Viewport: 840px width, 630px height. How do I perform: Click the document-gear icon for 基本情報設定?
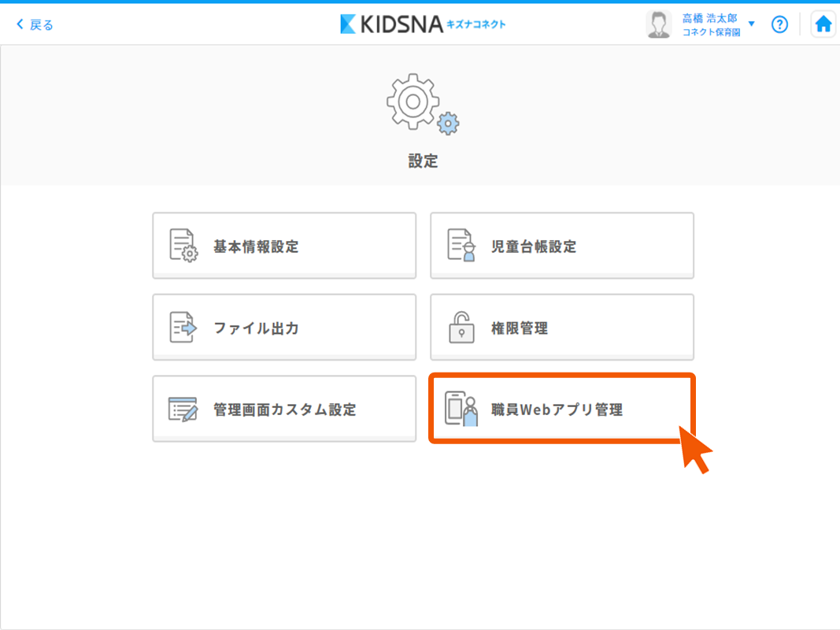coord(183,246)
